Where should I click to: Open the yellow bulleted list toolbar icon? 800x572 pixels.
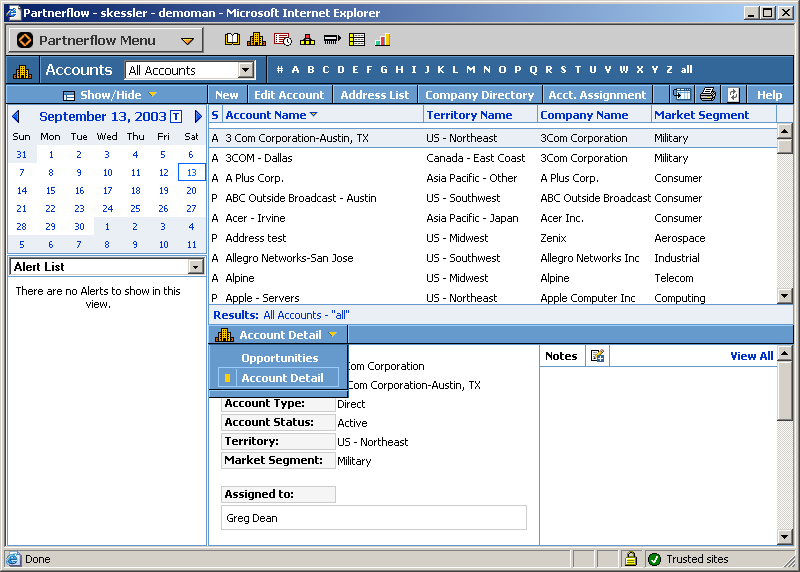[357, 39]
